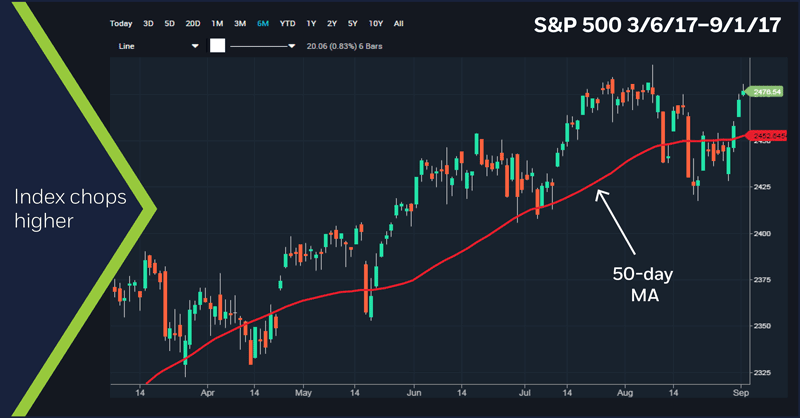This screenshot has width=800, height=418.
Task: Select the 5D time range
Action: [x=168, y=22]
